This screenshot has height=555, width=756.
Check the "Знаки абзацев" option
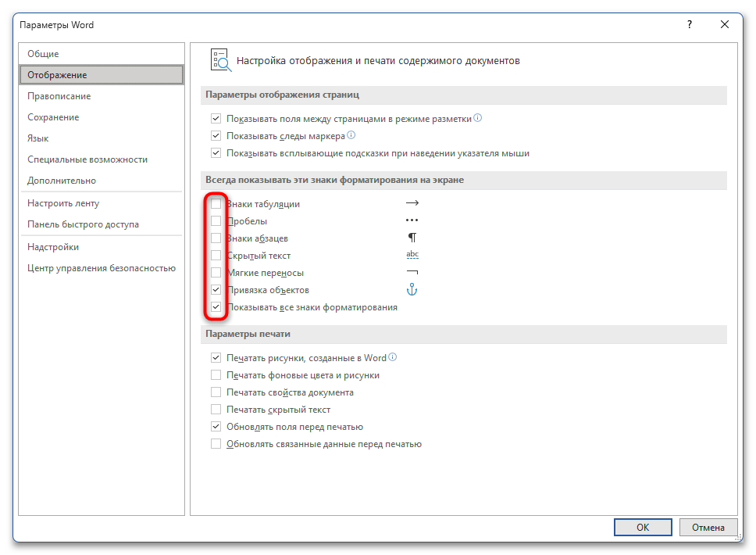(216, 238)
